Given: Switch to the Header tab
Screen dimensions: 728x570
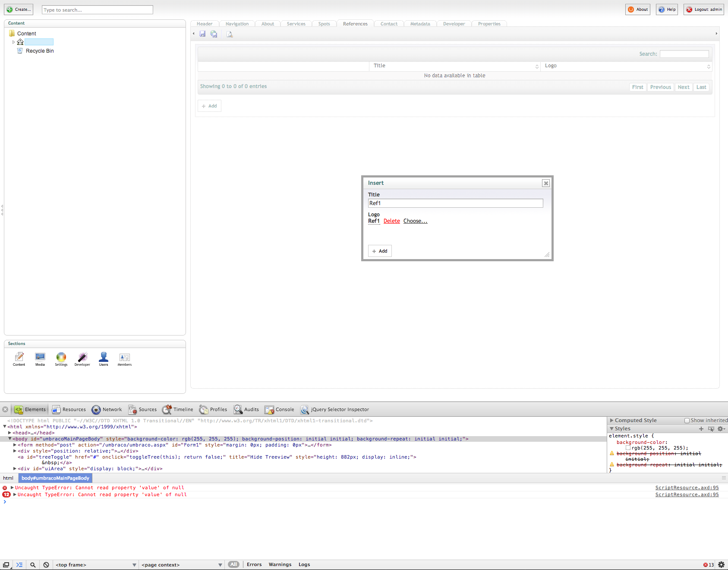Looking at the screenshot, I should (x=205, y=24).
